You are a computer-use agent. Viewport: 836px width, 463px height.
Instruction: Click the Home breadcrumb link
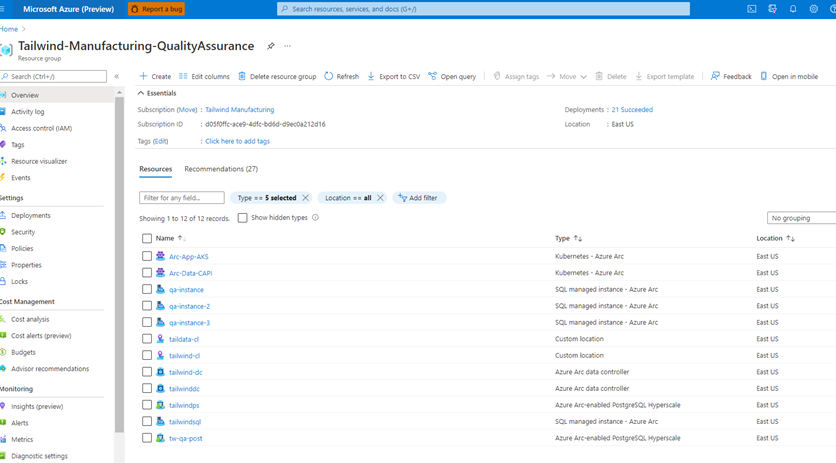point(9,29)
